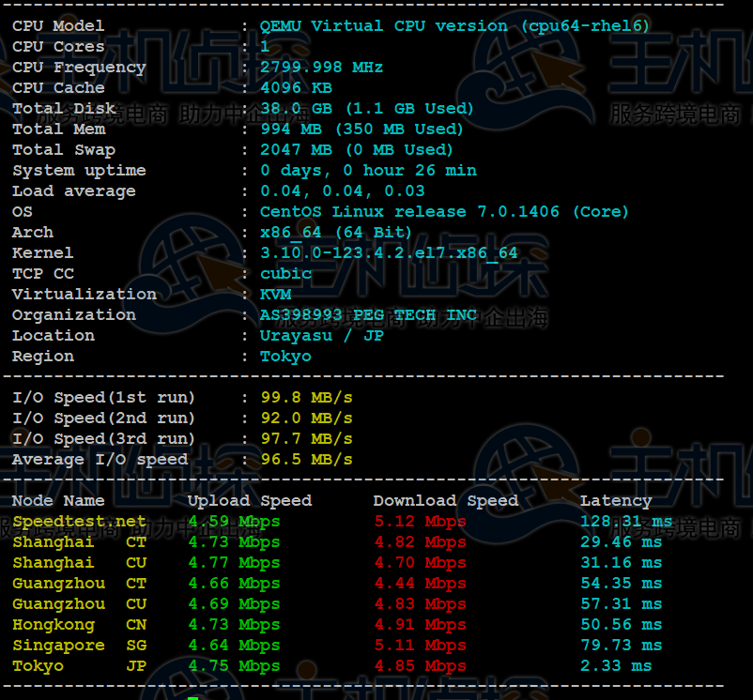Click Organization value AS398993 PEG TECH INC
The width and height of the screenshot is (753, 700).
368,314
